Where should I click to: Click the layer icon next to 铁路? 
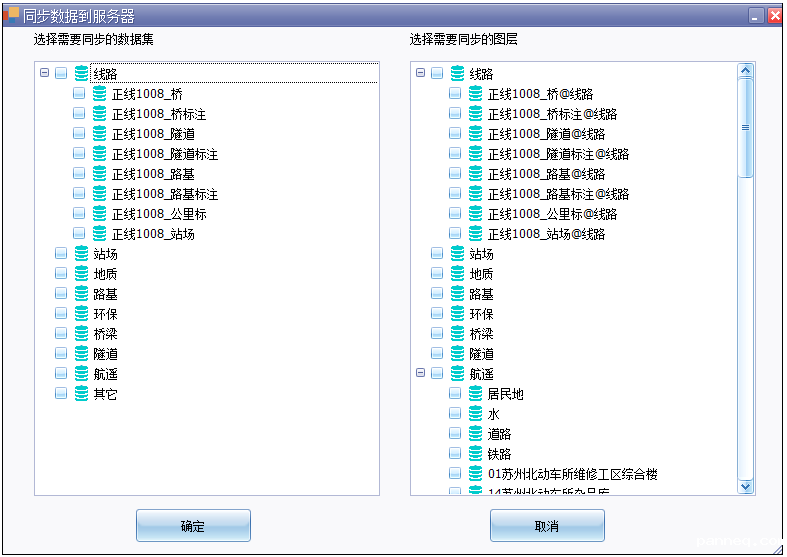[475, 454]
